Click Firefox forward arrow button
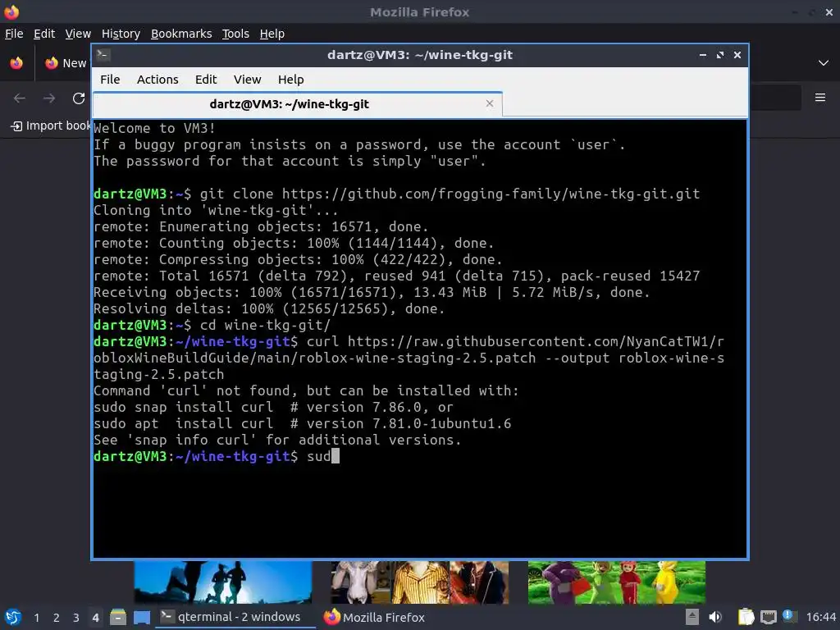This screenshot has width=840, height=630. (49, 98)
